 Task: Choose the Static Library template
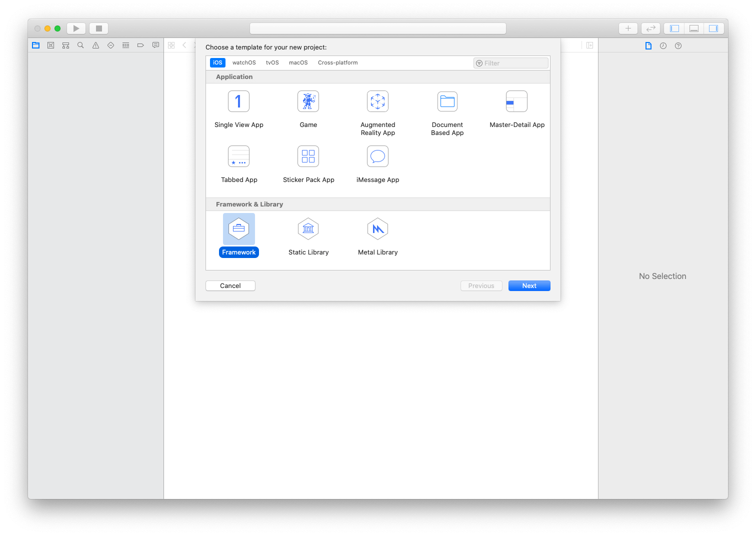click(308, 237)
